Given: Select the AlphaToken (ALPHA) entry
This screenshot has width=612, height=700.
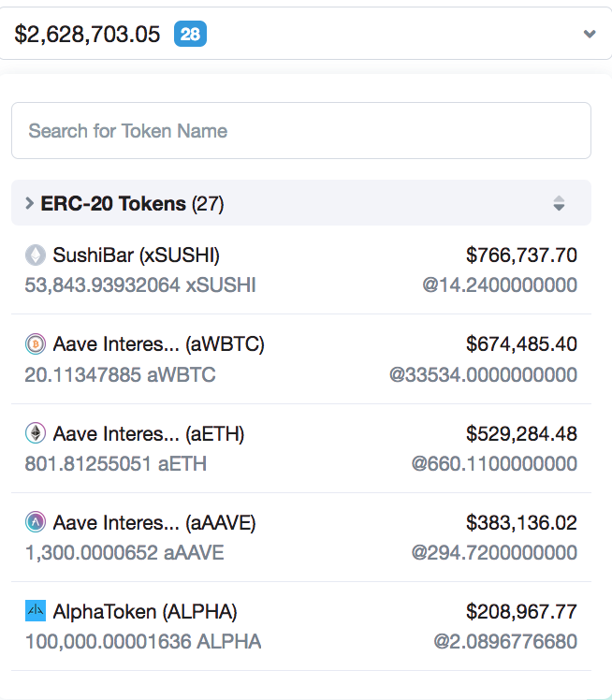Looking at the screenshot, I should point(145,611).
